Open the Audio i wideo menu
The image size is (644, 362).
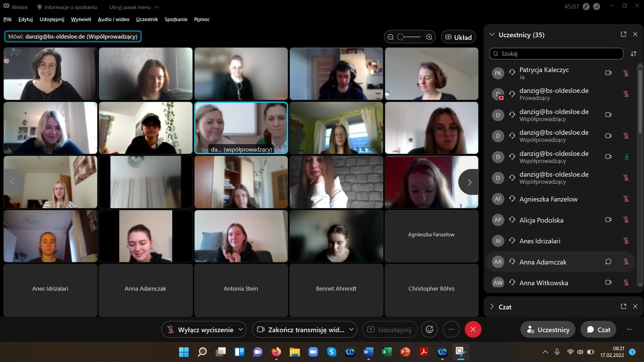click(114, 19)
